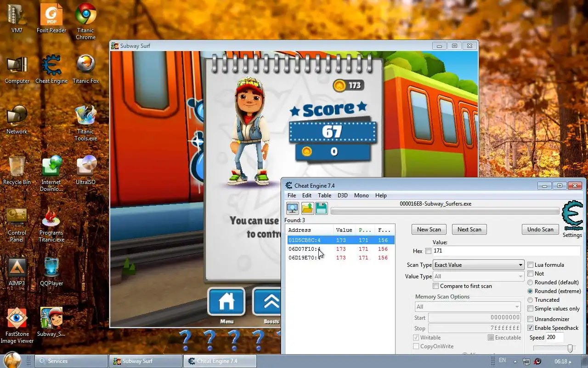Click the Value input field containing 171
Viewport: 588px width, 368px height.
point(506,251)
